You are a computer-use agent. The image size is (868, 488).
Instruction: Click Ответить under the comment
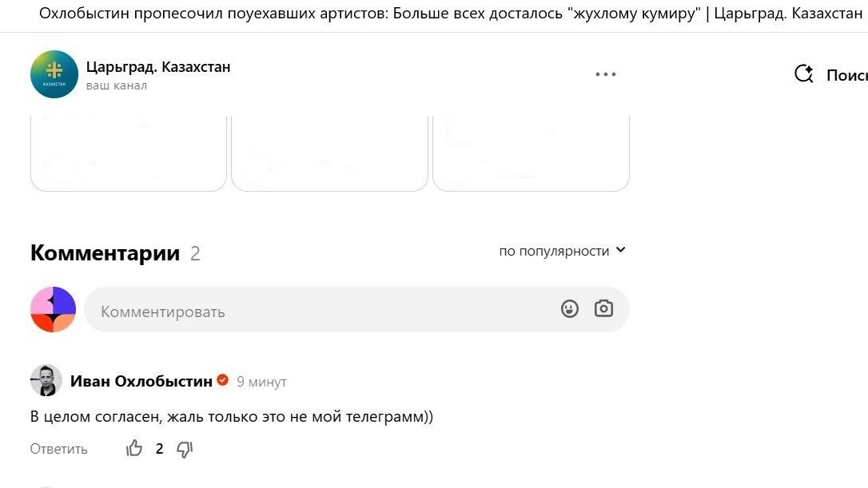point(58,448)
